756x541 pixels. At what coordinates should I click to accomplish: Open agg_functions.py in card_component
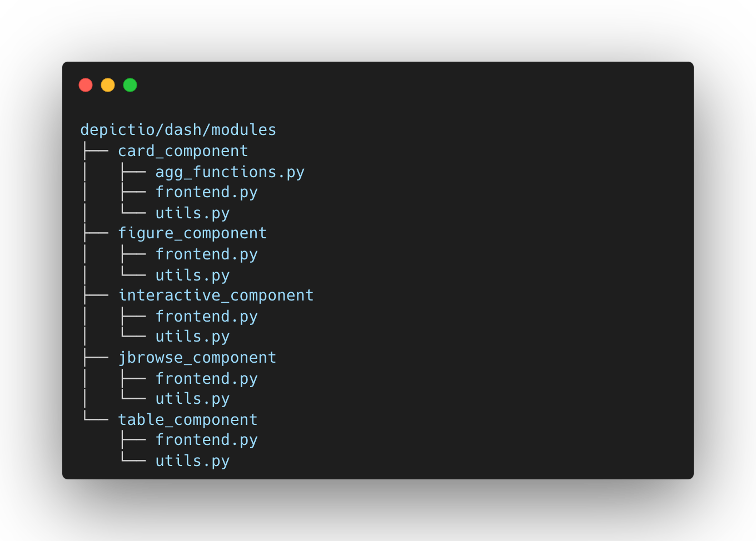tap(230, 172)
